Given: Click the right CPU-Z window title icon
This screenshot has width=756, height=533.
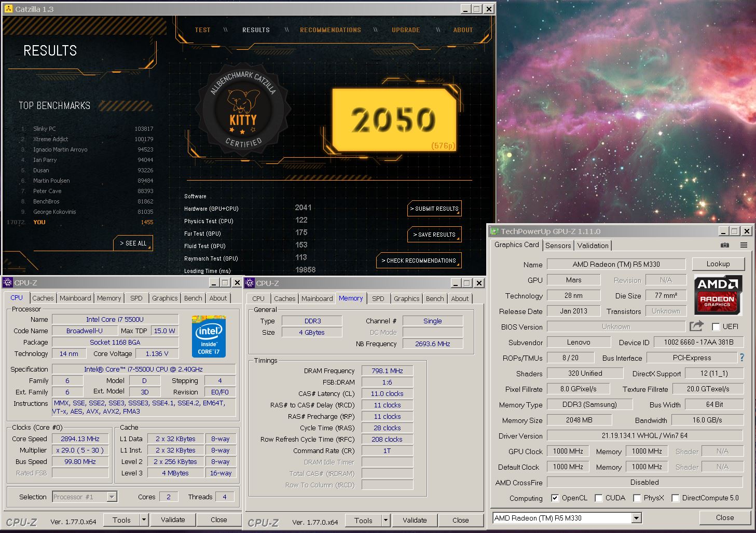Looking at the screenshot, I should [250, 283].
